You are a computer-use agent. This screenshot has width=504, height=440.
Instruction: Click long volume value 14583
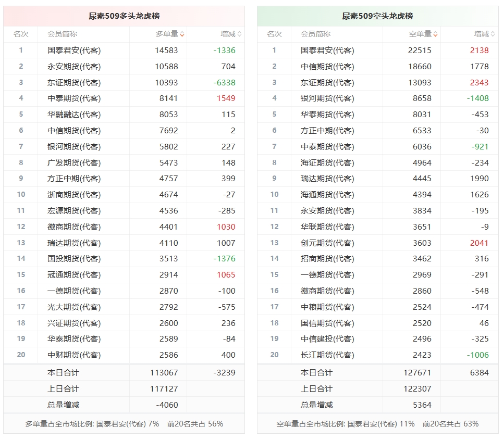click(166, 51)
